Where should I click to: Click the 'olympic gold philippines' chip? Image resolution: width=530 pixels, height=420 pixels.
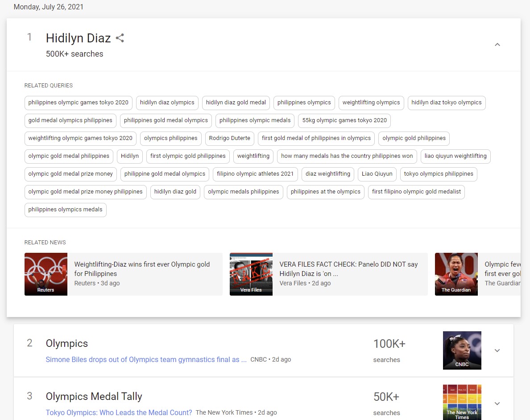pos(414,139)
